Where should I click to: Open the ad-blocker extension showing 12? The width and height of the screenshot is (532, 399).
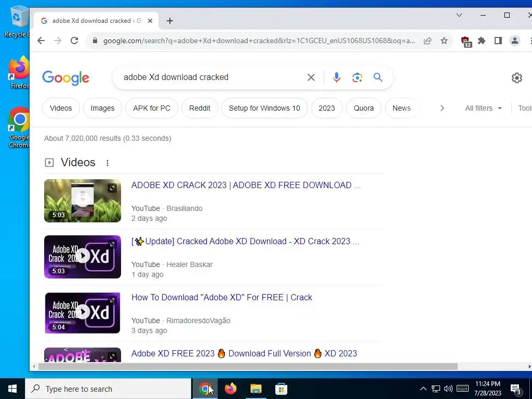(x=466, y=42)
